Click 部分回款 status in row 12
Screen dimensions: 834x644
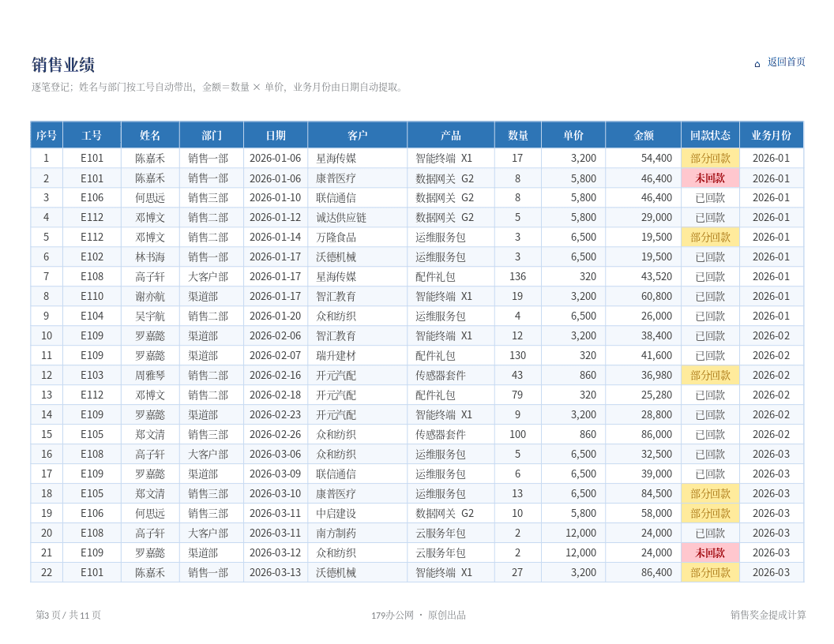(711, 375)
